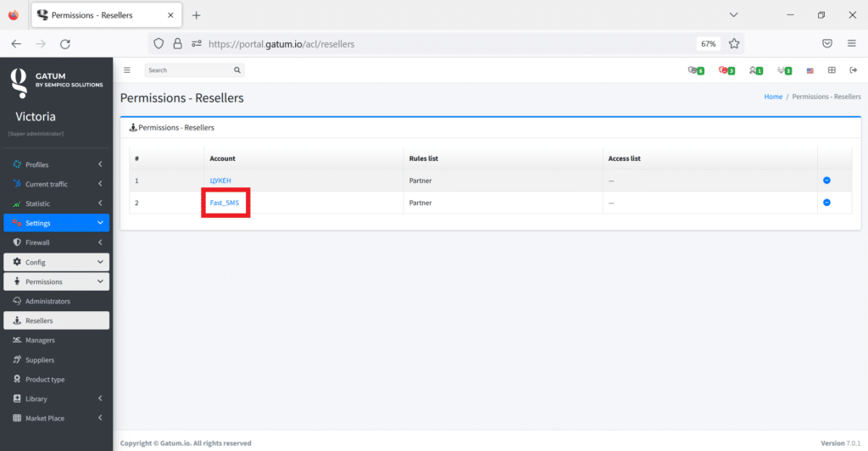Expand the Statistic sidebar section
Viewport: 868px width, 451px height.
pyautogui.click(x=56, y=203)
